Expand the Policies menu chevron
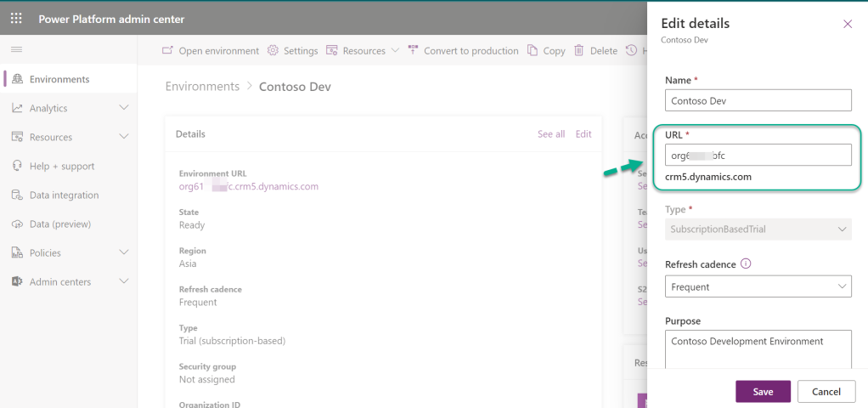 (x=124, y=252)
